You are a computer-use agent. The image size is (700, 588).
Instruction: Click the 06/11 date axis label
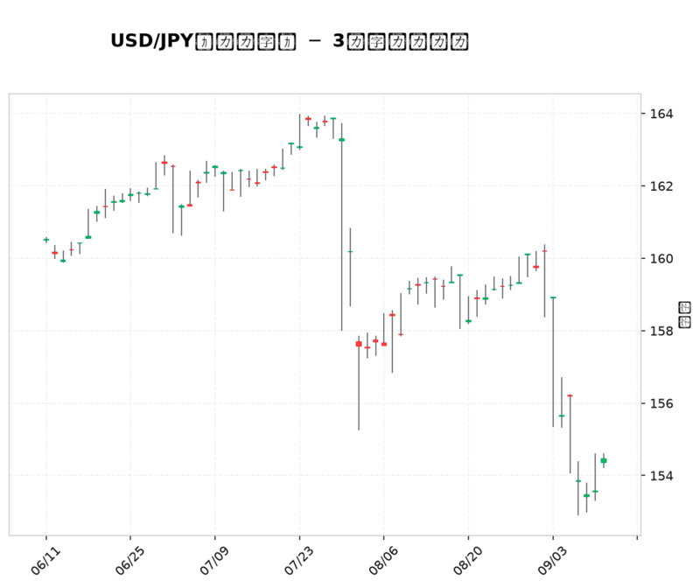[45, 560]
